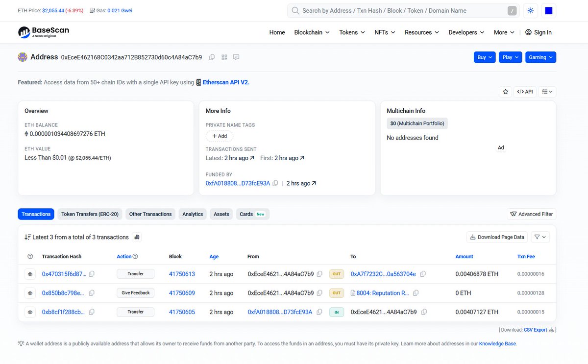588x364 pixels.
Task: Expand the NFTs menu
Action: (x=385, y=32)
